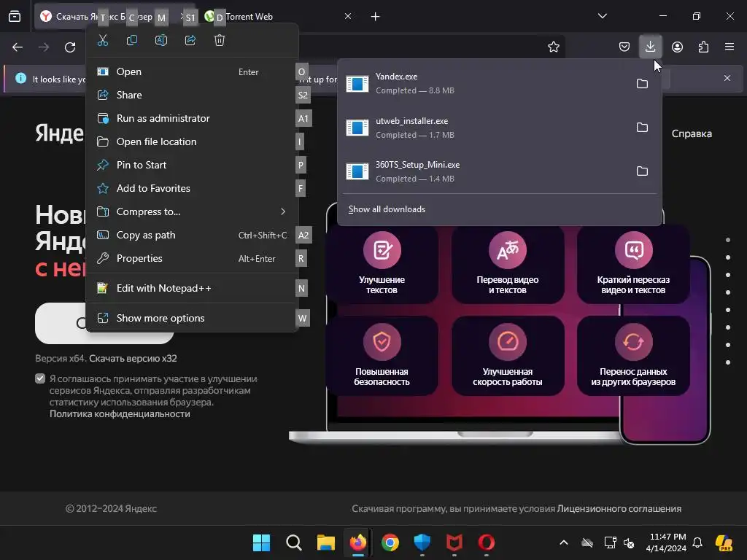Click the Delete trash icon in context menu
Screen dimensions: 747x560
click(x=219, y=41)
